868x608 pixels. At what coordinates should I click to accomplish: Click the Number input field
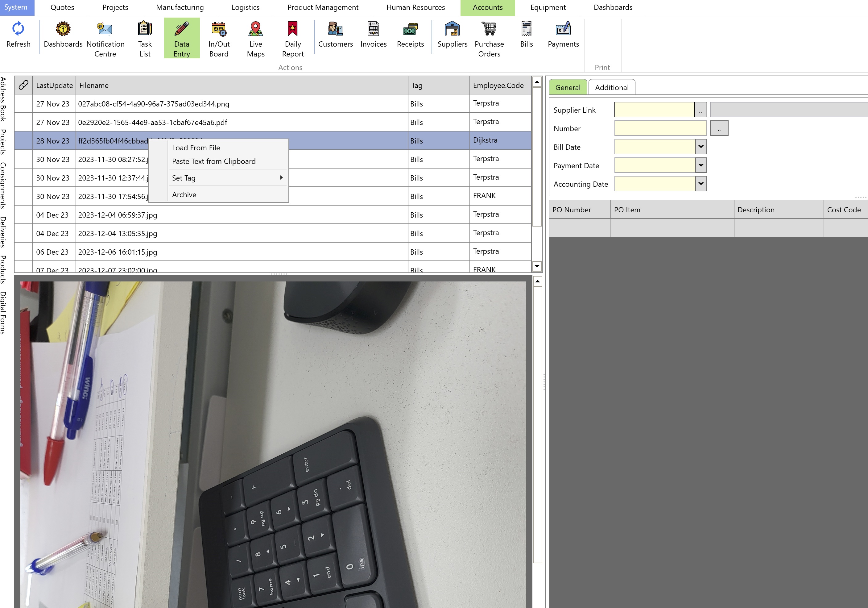pos(660,128)
